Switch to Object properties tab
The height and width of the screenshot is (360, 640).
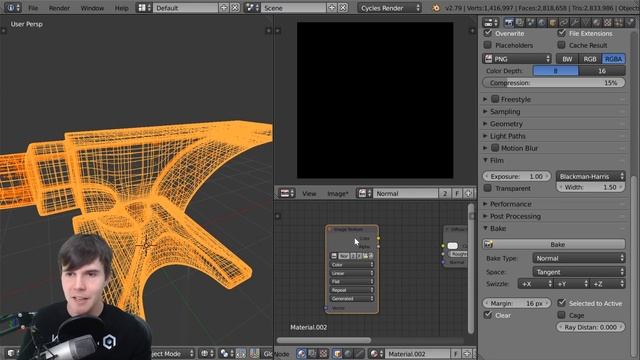[x=553, y=23]
